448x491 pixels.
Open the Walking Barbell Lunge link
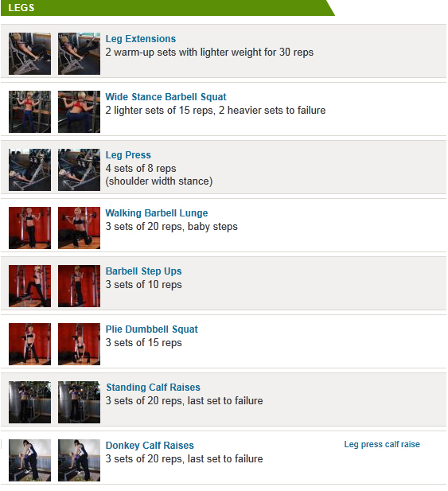coord(157,213)
